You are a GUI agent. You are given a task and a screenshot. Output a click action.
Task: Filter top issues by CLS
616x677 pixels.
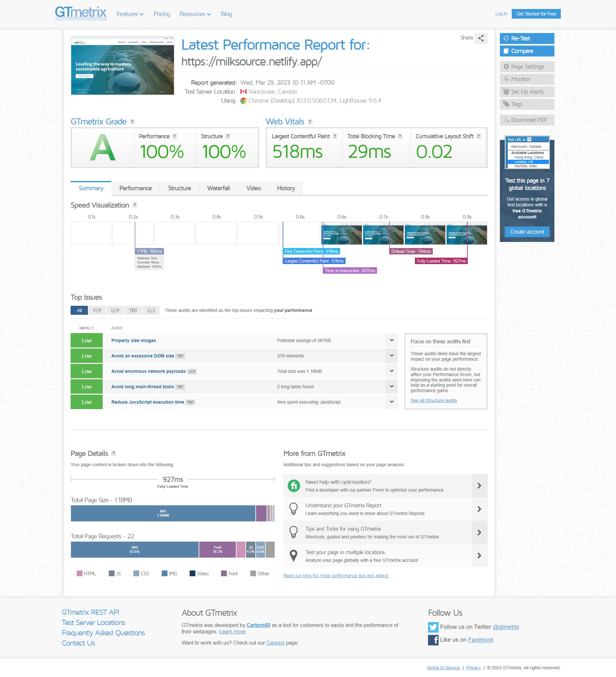151,310
